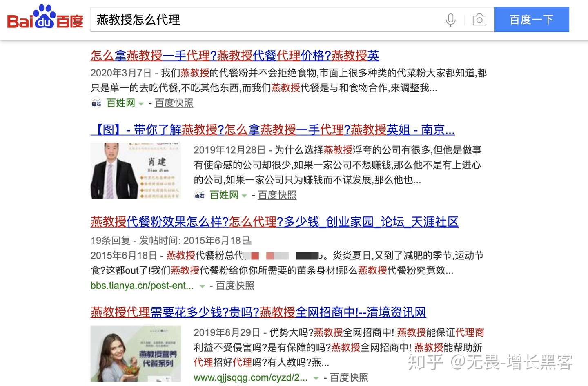588x386 pixels.
Task: Click 燕教授营养代餐系列 thumbnail image
Action: pyautogui.click(x=136, y=354)
